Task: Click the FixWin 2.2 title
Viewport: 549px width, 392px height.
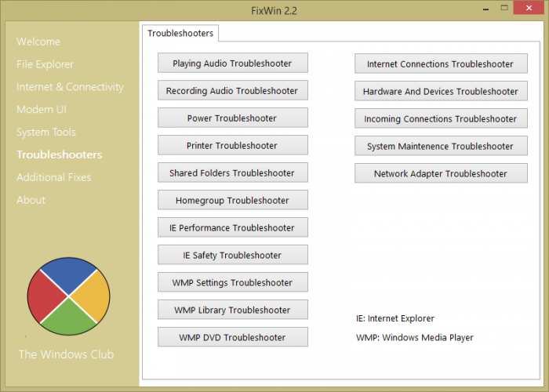Action: click(274, 11)
